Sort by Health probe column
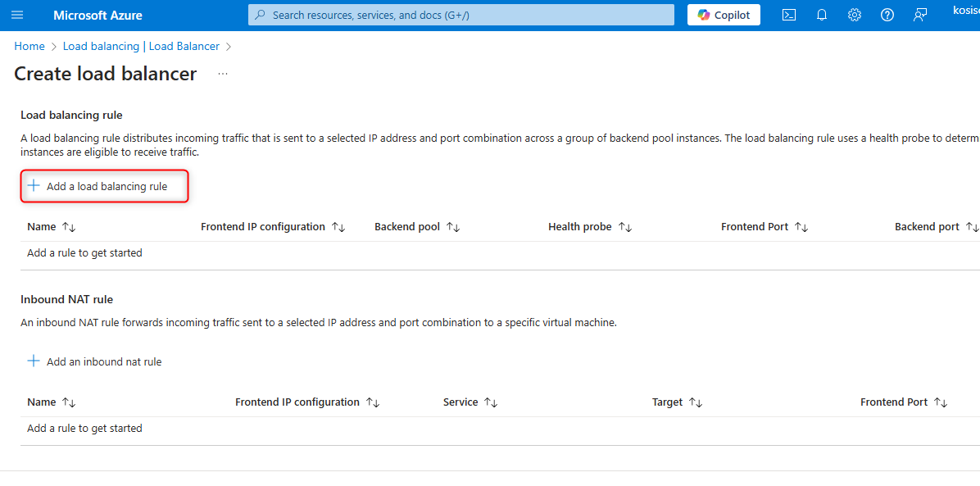This screenshot has width=980, height=486. click(590, 226)
